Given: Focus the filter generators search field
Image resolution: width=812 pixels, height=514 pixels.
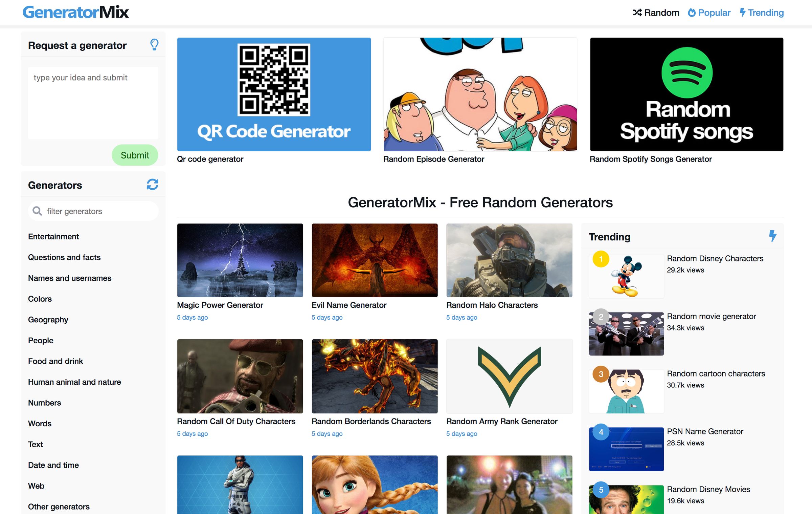Looking at the screenshot, I should [98, 211].
